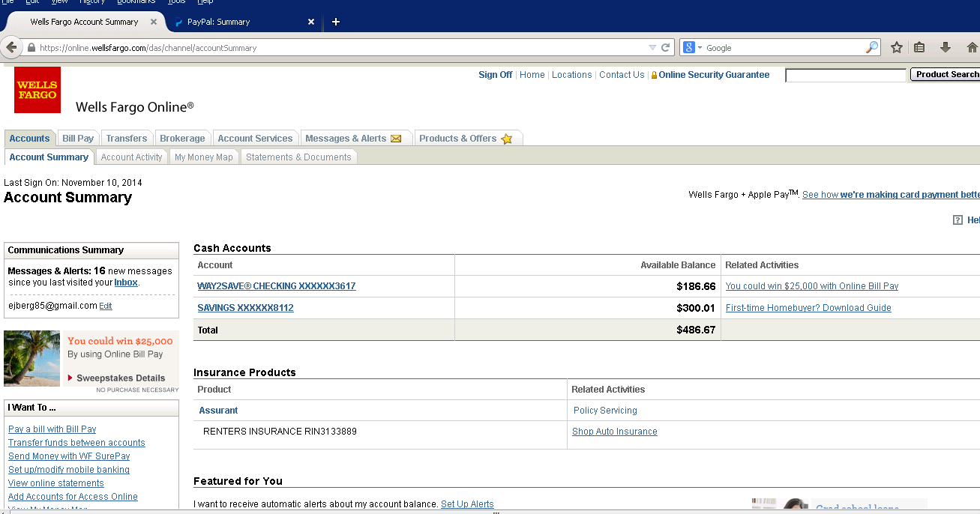
Task: Close the Wells Fargo Account Summary tab
Action: [154, 22]
